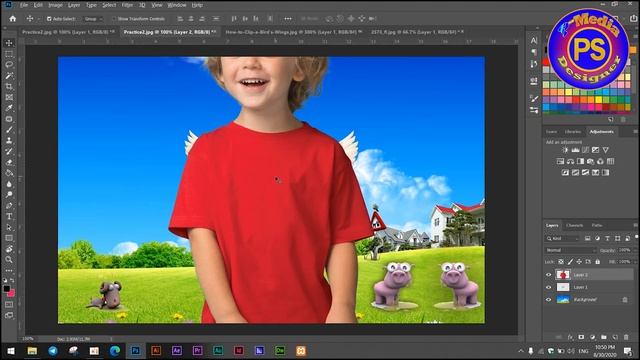Switch to the Paths tab
This screenshot has height=360, width=640.
coord(597,225)
